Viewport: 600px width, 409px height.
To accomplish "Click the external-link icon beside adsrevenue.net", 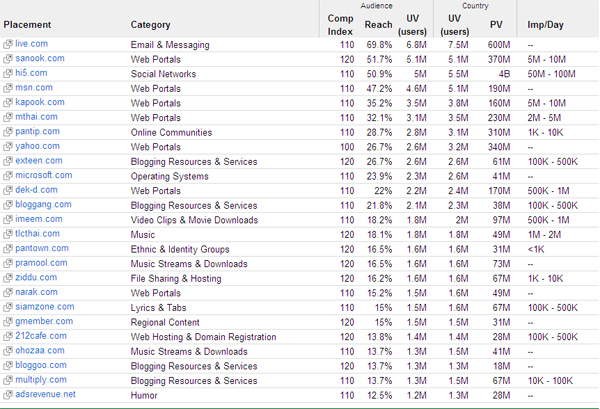I will click(8, 395).
